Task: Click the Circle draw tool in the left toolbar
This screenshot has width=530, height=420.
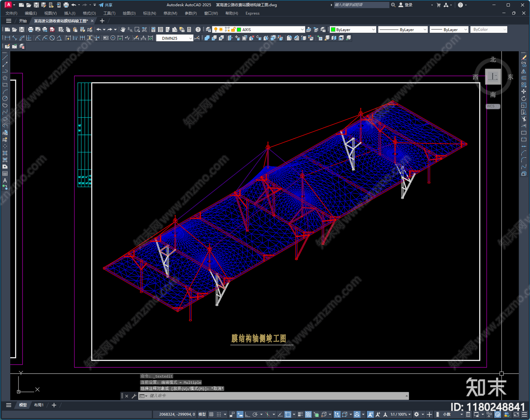Action: [x=5, y=98]
